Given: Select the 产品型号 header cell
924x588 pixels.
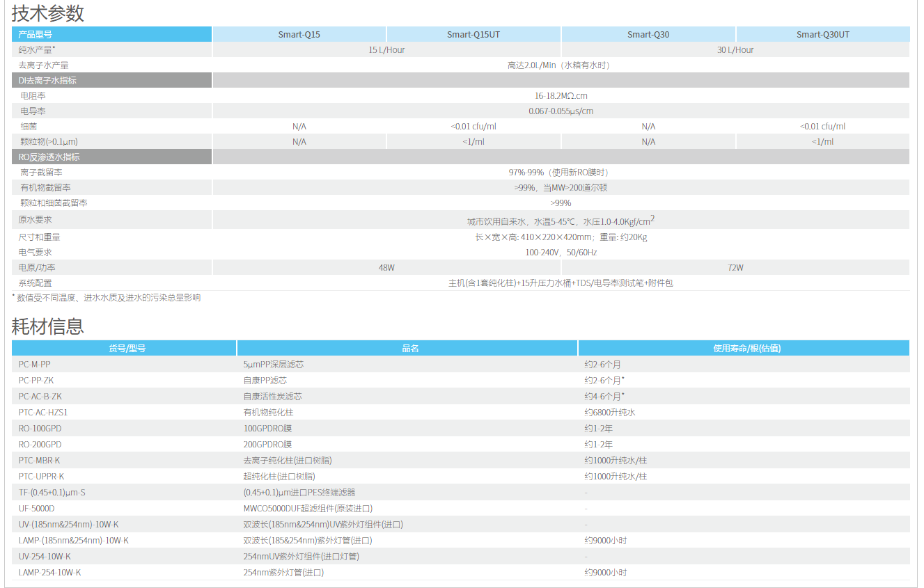Looking at the screenshot, I should pyautogui.click(x=112, y=34).
